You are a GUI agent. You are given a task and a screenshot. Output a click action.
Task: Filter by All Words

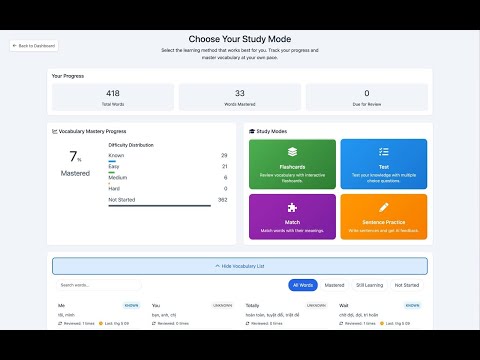pos(303,285)
